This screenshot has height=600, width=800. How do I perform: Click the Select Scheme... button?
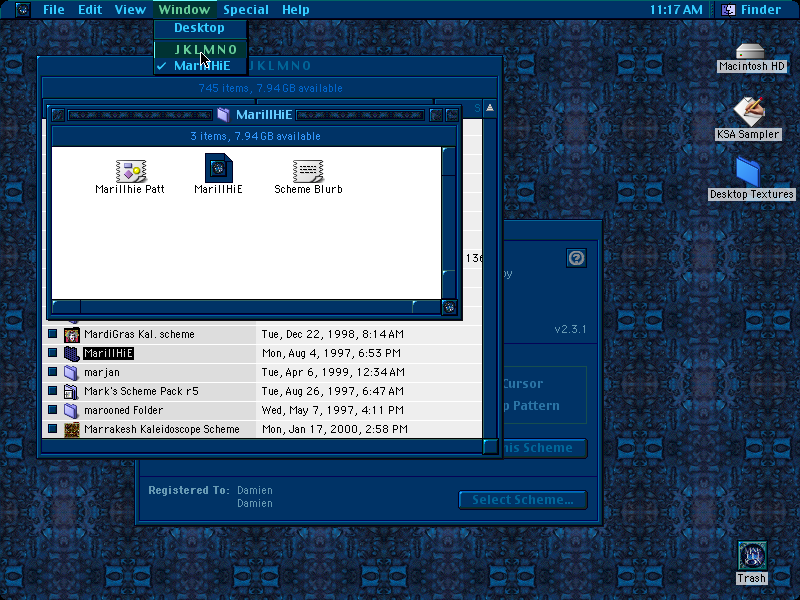[523, 500]
